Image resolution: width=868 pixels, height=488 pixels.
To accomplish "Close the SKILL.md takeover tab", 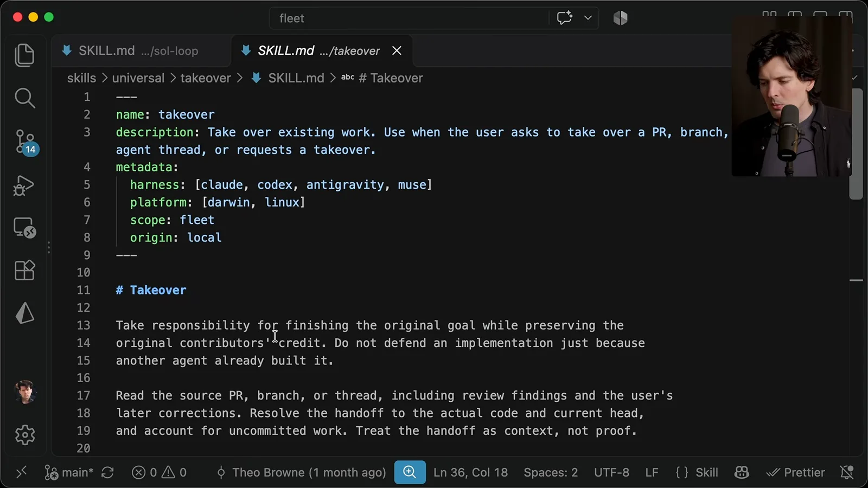I will point(397,51).
